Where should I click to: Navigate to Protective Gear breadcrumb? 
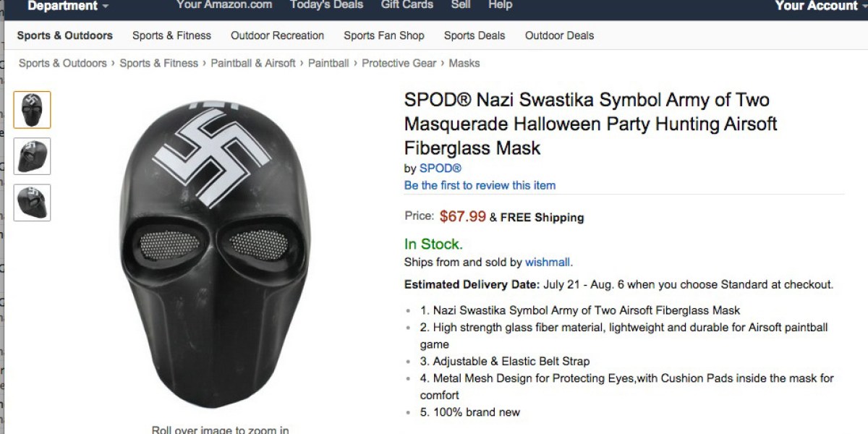(x=399, y=63)
